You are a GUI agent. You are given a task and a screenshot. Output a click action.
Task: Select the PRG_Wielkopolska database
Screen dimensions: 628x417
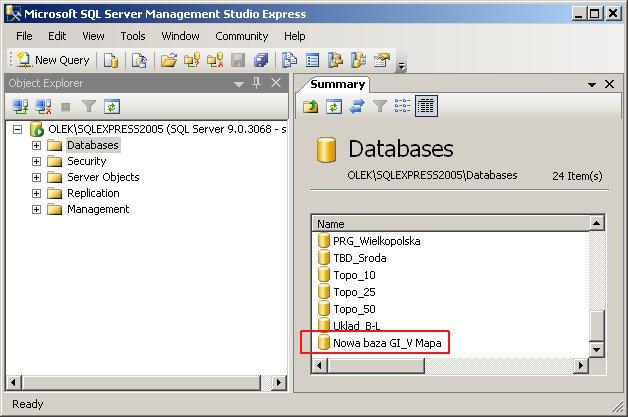tap(376, 241)
